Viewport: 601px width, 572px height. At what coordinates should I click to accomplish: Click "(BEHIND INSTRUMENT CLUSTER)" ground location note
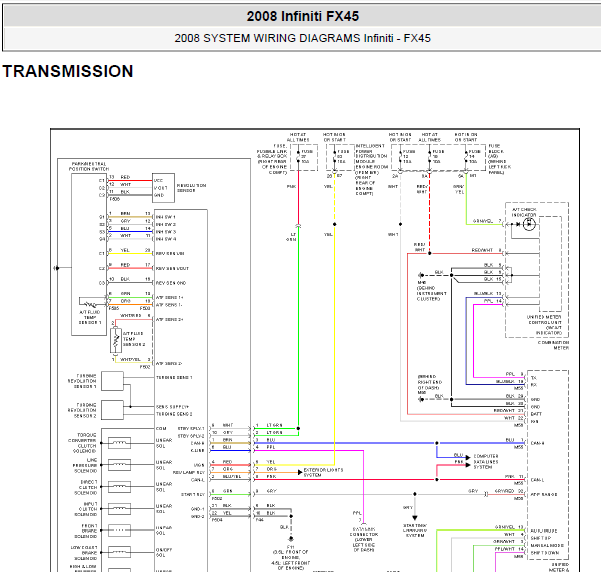[432, 293]
